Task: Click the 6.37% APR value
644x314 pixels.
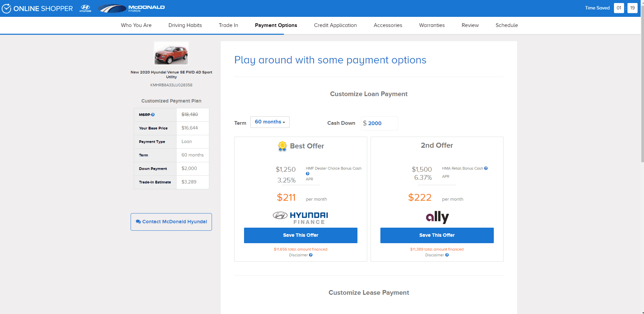Action: click(x=423, y=178)
